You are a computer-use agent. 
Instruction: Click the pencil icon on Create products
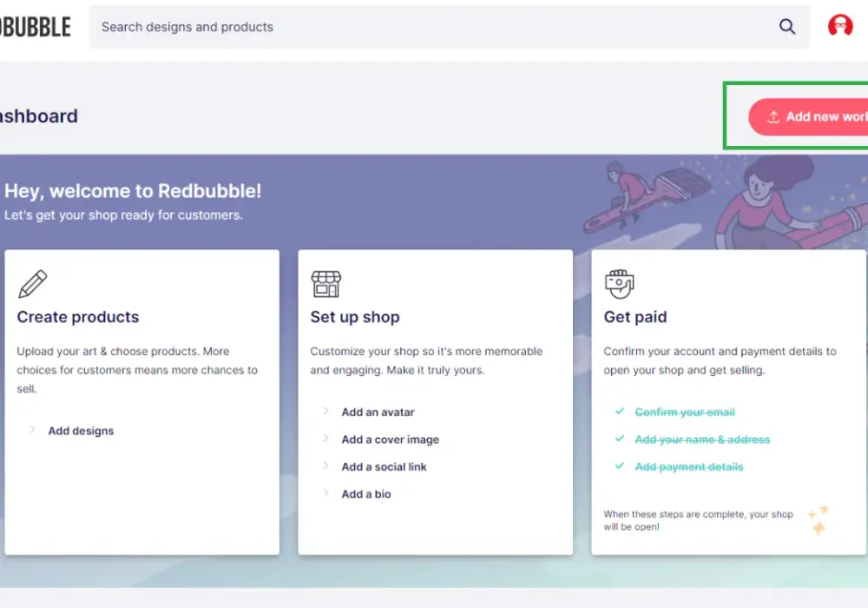coord(33,283)
